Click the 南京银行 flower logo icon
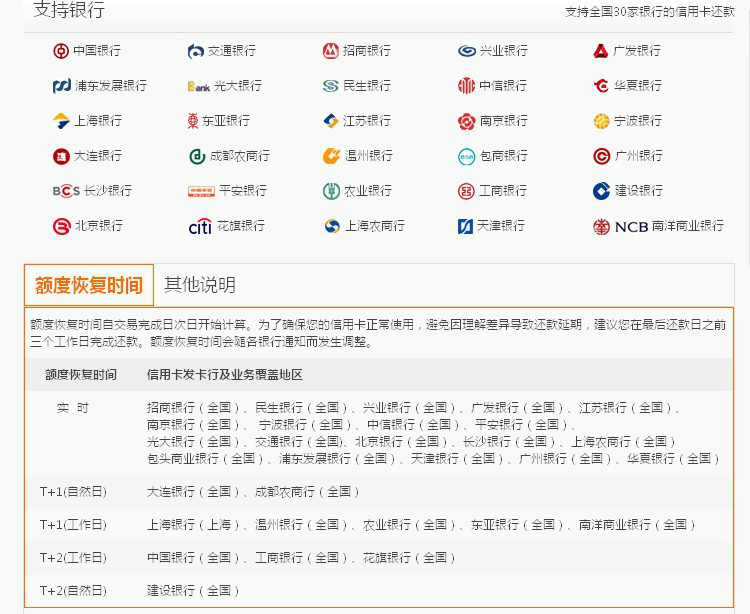 466,121
